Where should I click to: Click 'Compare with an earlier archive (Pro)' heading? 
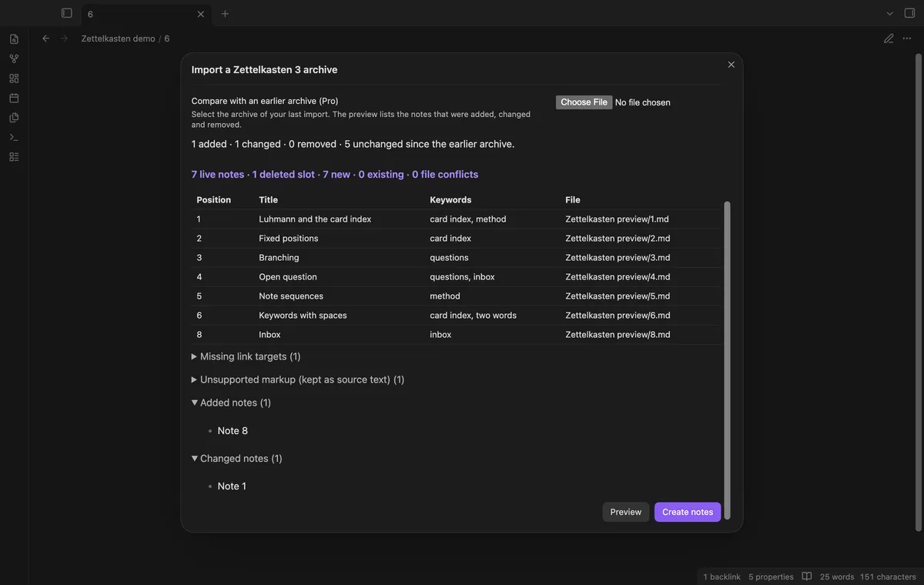point(265,101)
